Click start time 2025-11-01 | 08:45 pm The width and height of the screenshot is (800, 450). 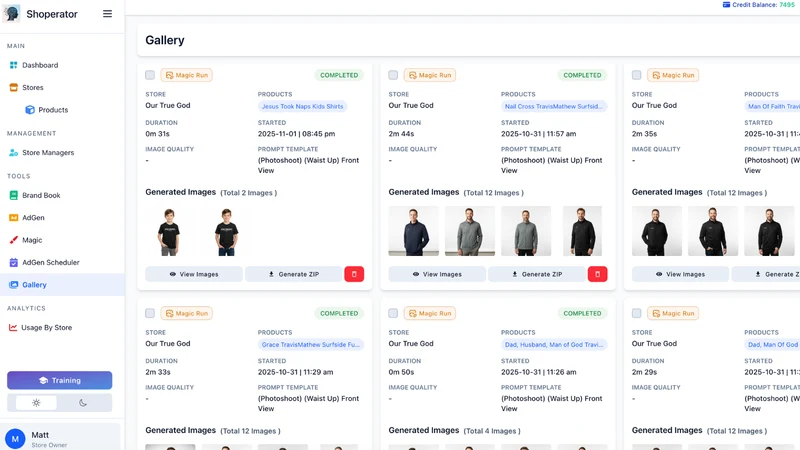tap(296, 134)
